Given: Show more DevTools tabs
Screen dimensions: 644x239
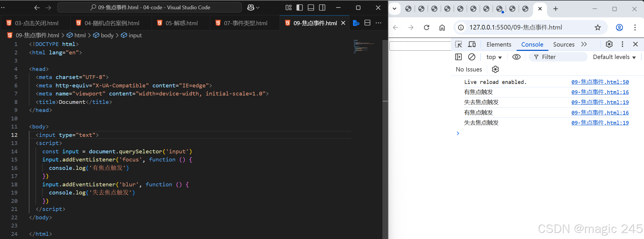Looking at the screenshot, I should point(584,44).
